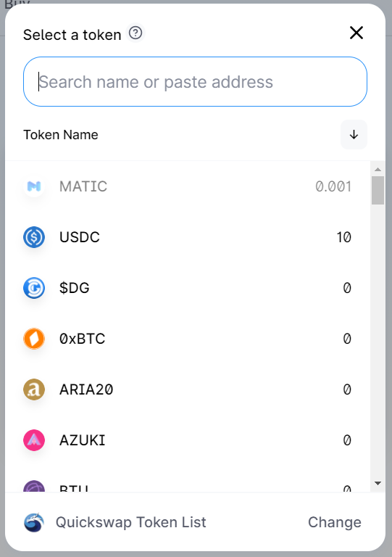Select AZUKI token row
This screenshot has height=557, width=392.
pos(188,440)
